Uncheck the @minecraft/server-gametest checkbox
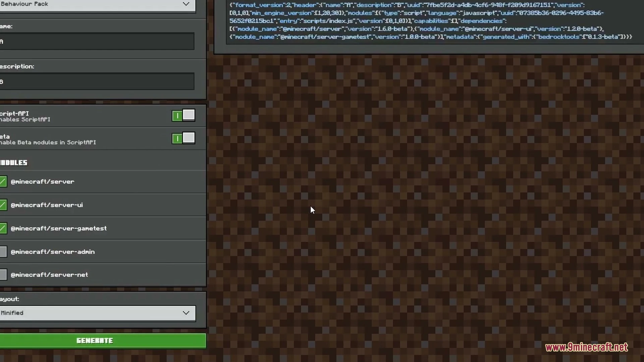Viewport: 644px width, 362px height. (x=3, y=228)
